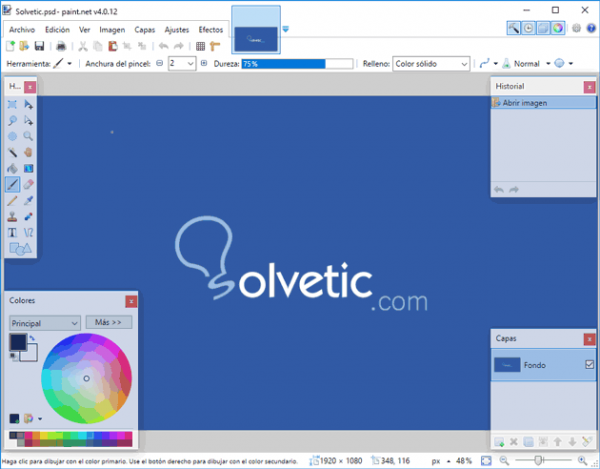The height and width of the screenshot is (469, 600).
Task: Open the Ajustes menu
Action: click(x=177, y=30)
